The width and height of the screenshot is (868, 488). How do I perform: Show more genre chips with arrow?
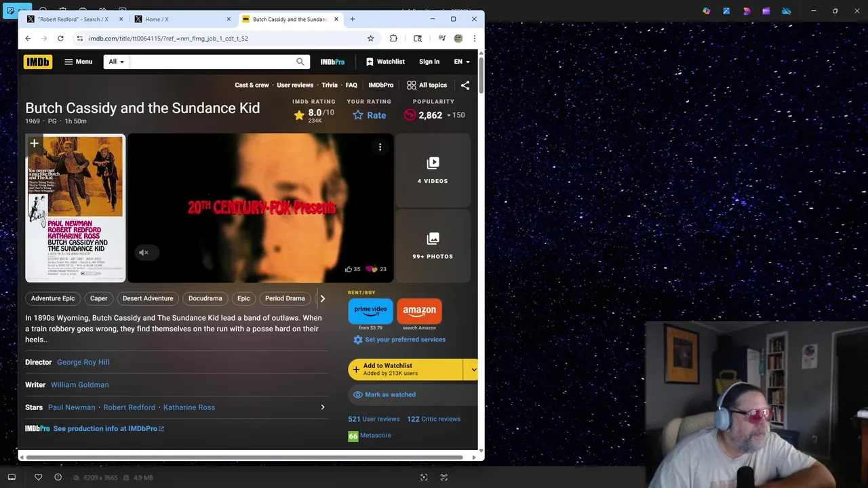[x=322, y=298]
